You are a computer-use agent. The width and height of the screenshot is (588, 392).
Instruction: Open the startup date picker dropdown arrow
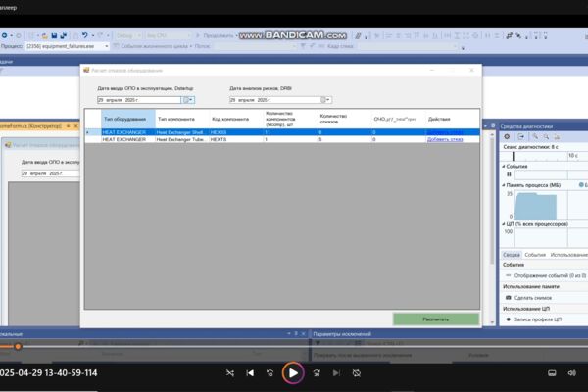tap(188, 100)
